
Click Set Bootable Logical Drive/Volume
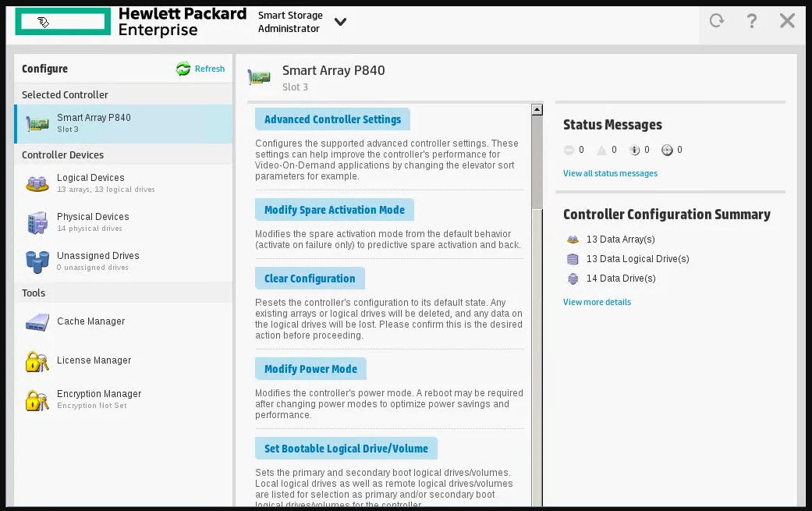click(x=346, y=449)
